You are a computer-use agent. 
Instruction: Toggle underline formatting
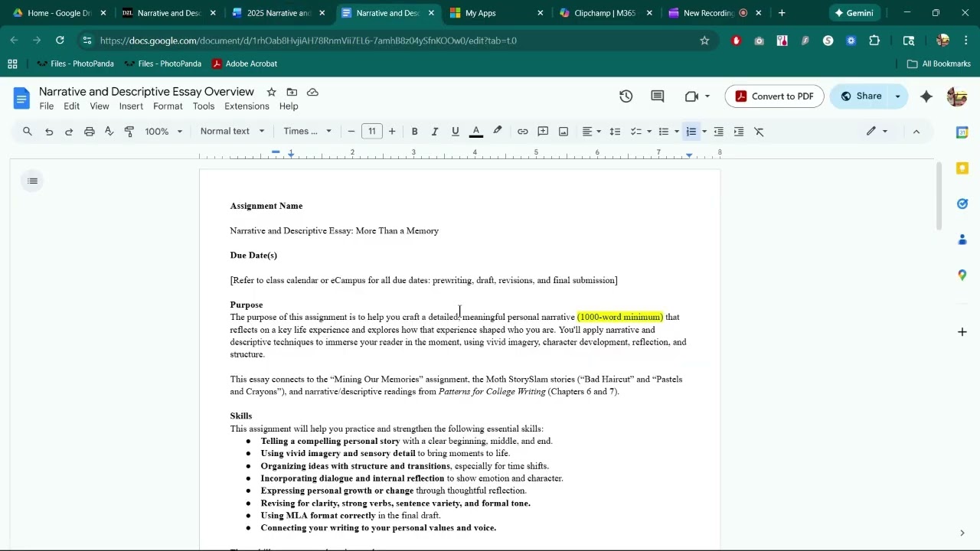456,132
